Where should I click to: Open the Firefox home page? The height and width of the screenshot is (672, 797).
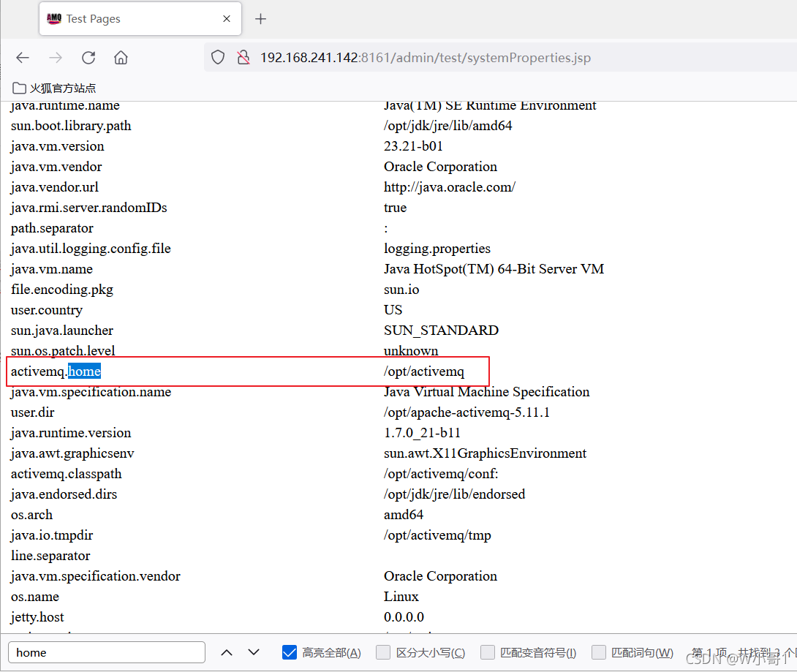tap(121, 58)
